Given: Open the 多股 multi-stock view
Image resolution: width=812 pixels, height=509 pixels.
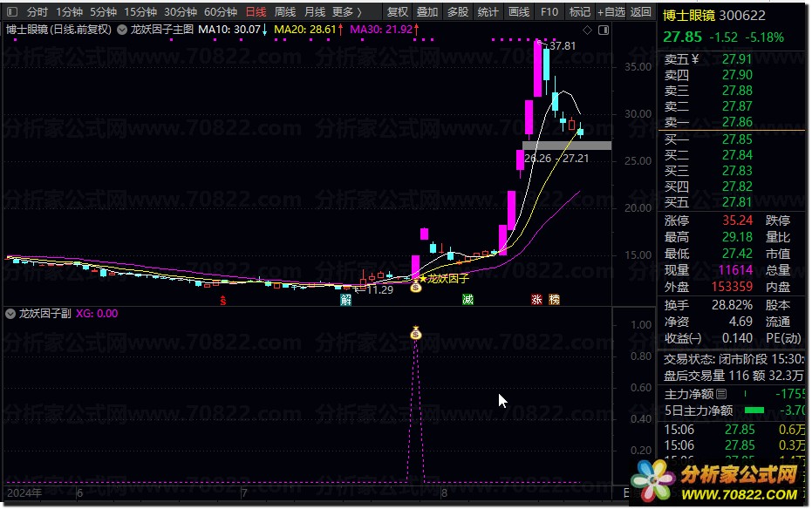Looking at the screenshot, I should [458, 11].
